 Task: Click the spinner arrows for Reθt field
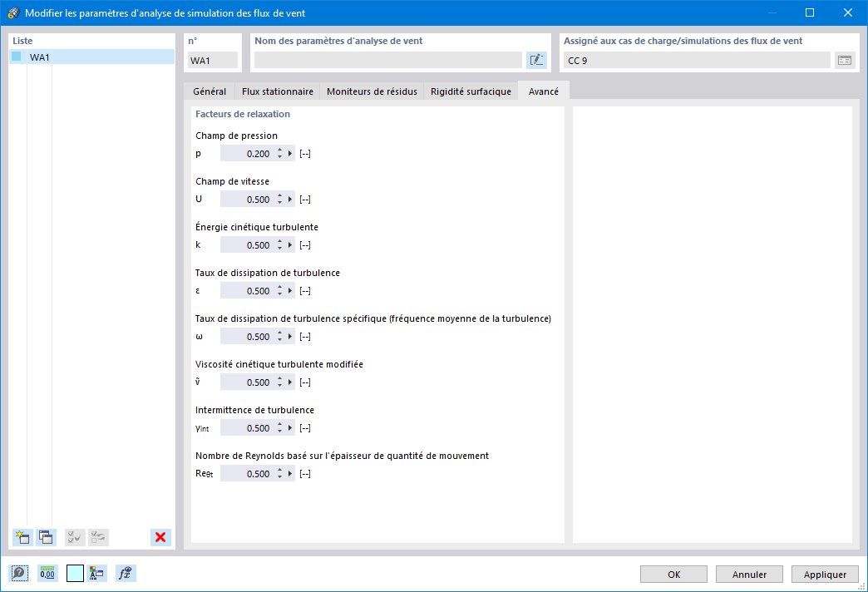[280, 473]
